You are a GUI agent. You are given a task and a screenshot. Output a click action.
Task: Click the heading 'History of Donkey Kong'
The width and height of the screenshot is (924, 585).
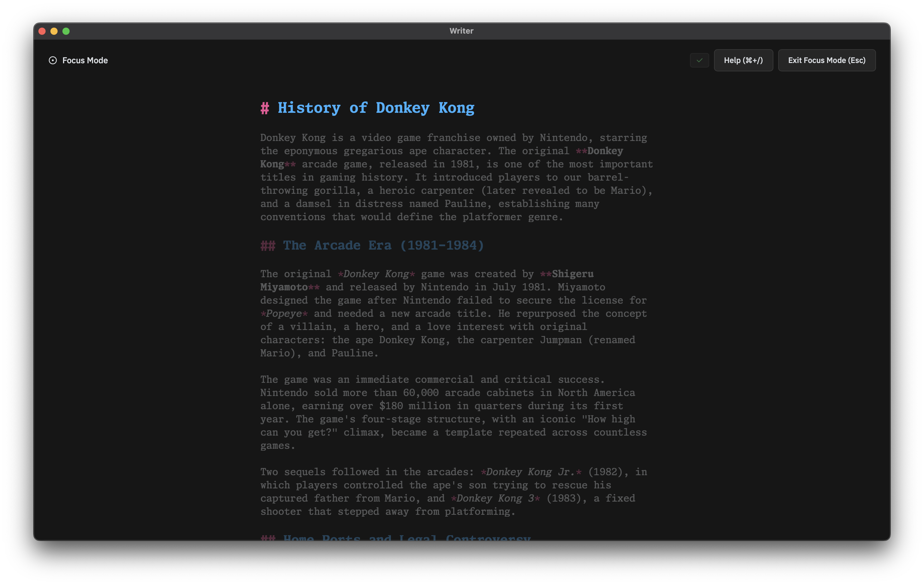click(375, 108)
